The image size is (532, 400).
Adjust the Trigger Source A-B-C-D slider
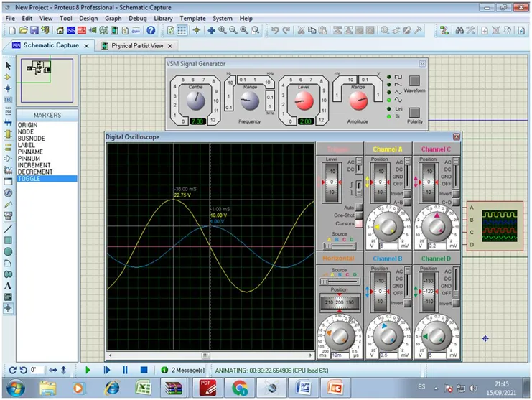(339, 246)
